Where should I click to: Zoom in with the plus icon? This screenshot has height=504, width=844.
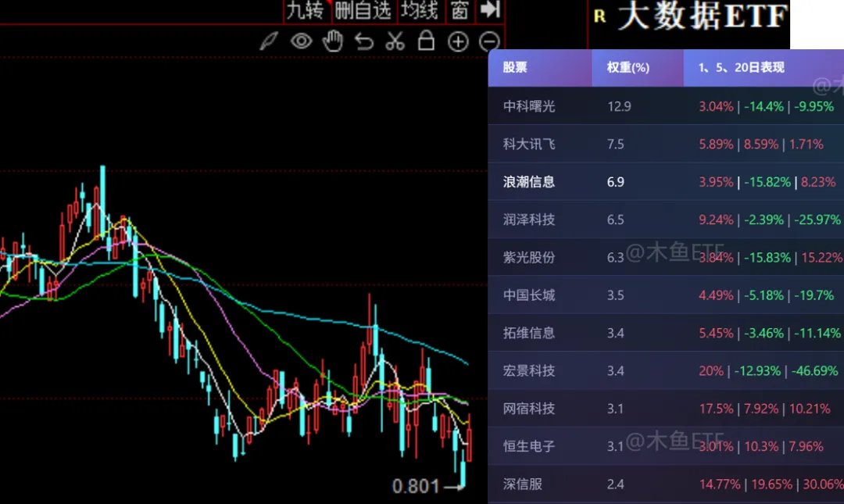tap(458, 41)
